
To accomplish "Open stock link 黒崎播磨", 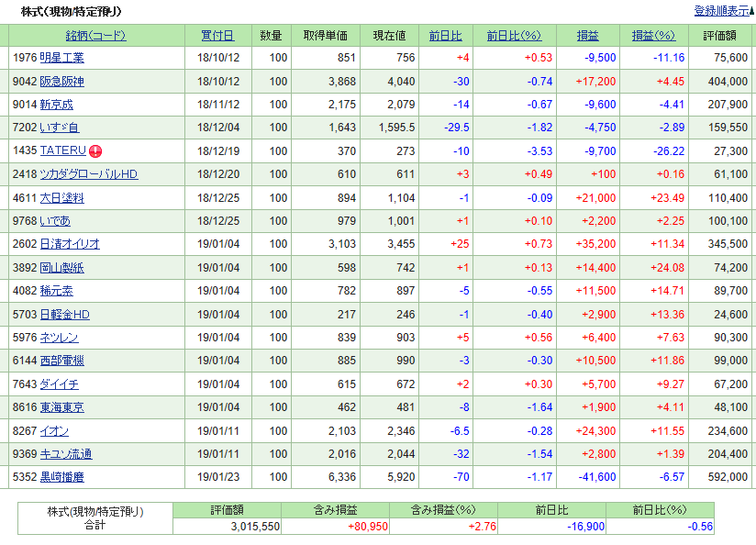I will (x=61, y=477).
